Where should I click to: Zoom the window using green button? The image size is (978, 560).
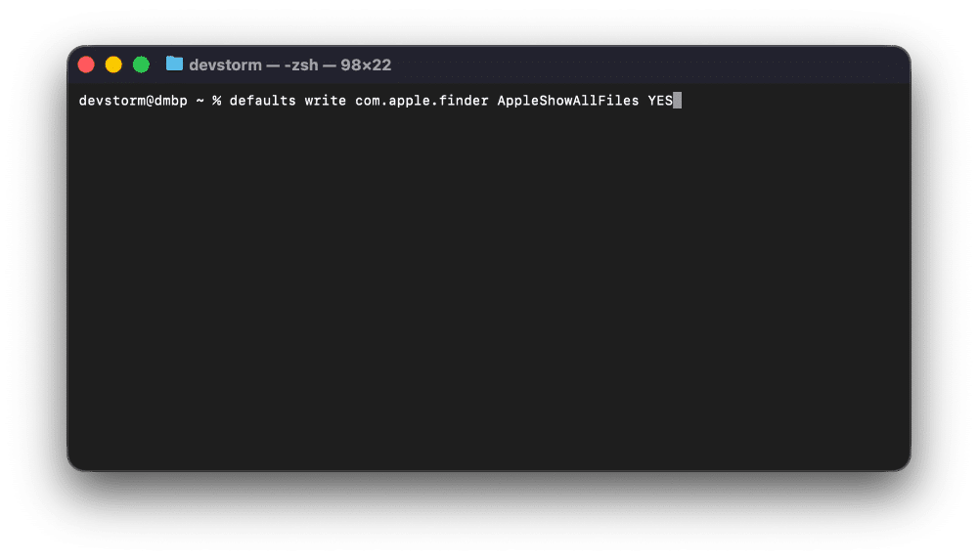click(x=141, y=65)
